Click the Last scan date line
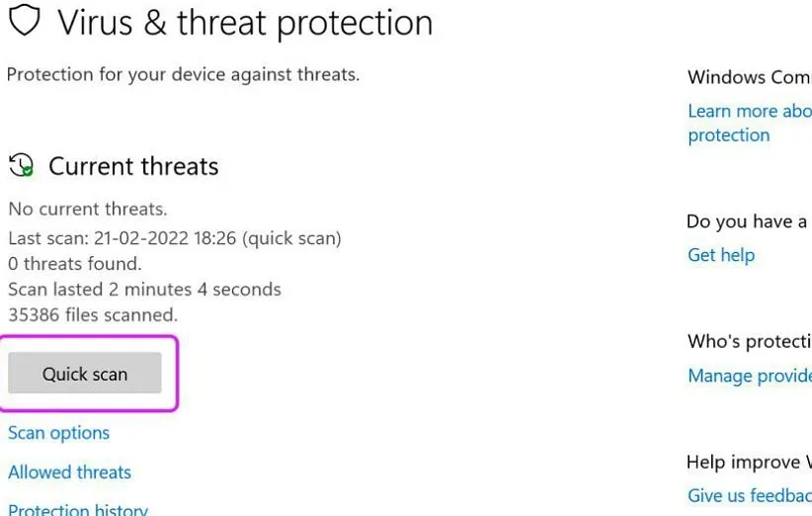Viewport: 812px width, 516px height. pos(175,238)
